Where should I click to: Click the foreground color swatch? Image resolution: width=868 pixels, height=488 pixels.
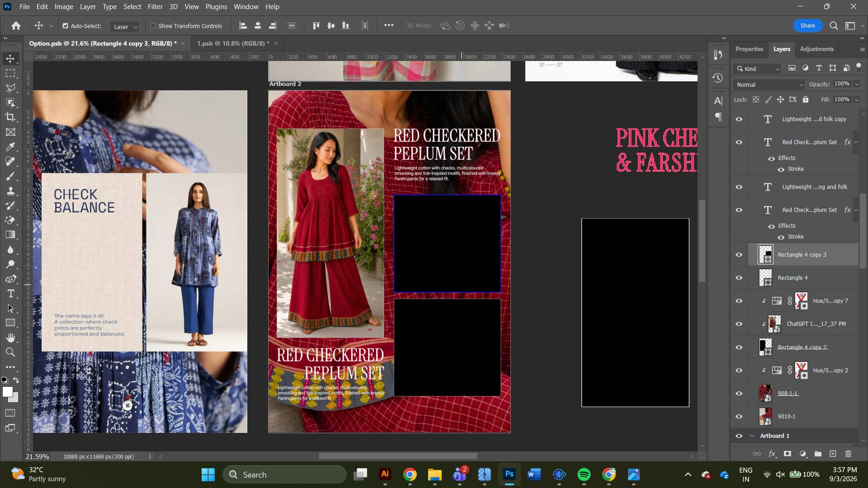click(x=7, y=392)
